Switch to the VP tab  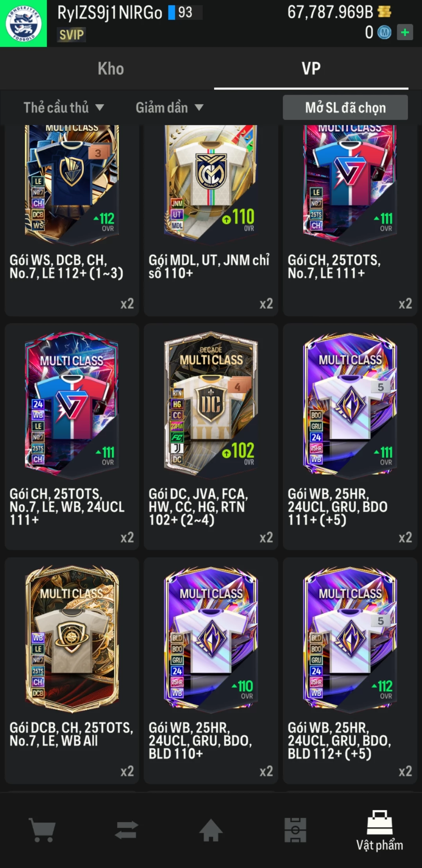click(311, 69)
